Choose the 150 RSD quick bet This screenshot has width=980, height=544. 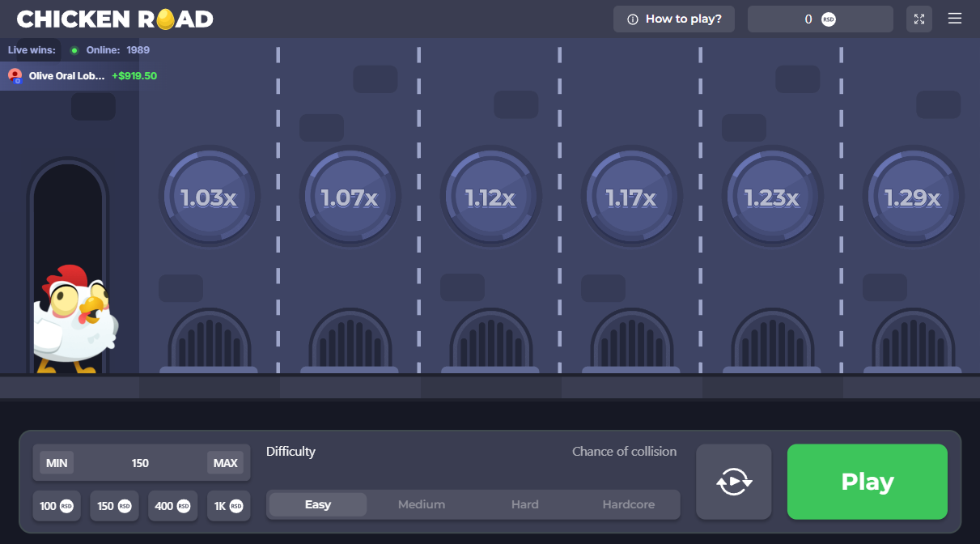(114, 506)
